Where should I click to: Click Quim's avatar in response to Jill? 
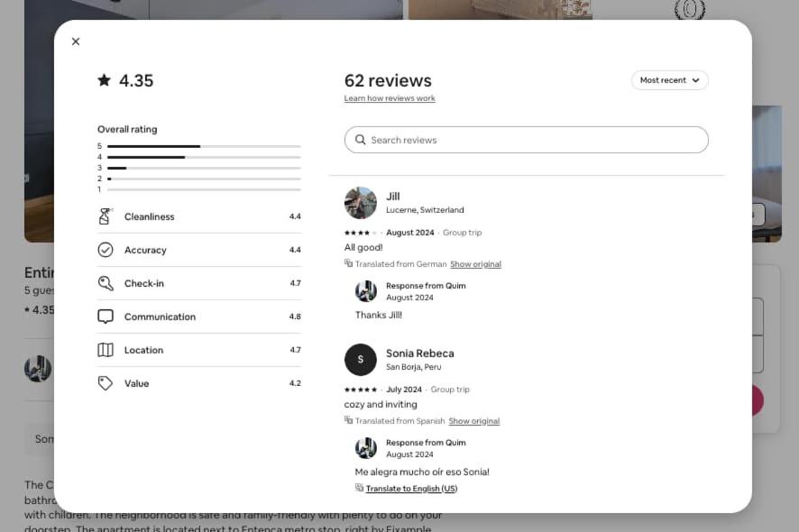[366, 291]
